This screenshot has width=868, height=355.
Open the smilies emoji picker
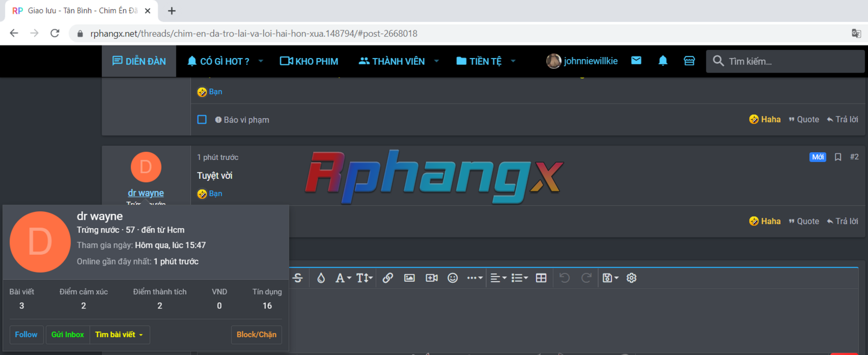click(453, 278)
